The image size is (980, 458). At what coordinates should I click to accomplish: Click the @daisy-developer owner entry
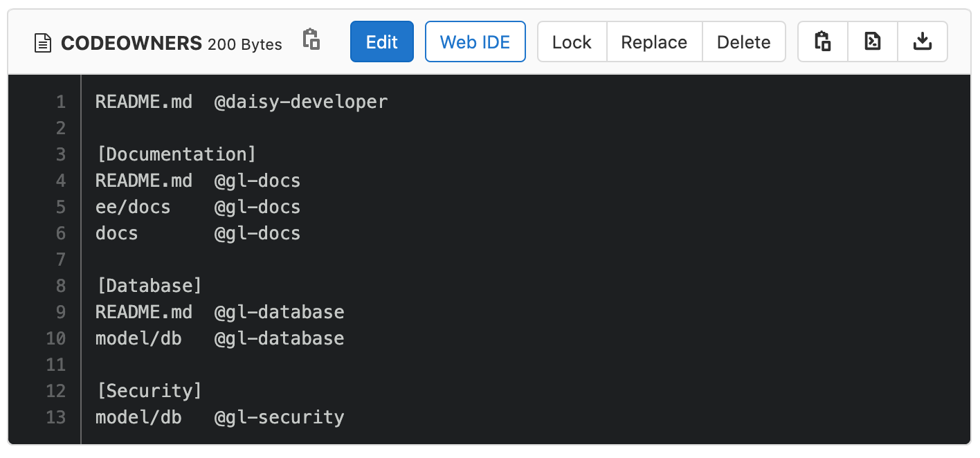coord(301,102)
